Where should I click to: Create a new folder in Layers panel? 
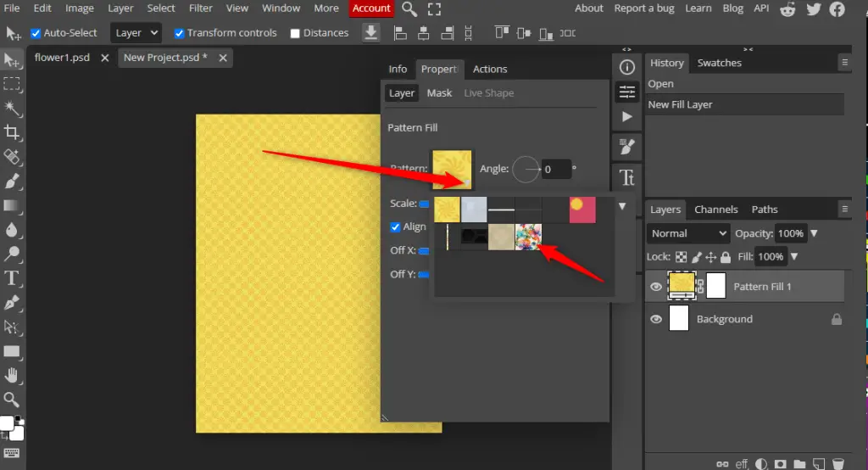(x=799, y=464)
